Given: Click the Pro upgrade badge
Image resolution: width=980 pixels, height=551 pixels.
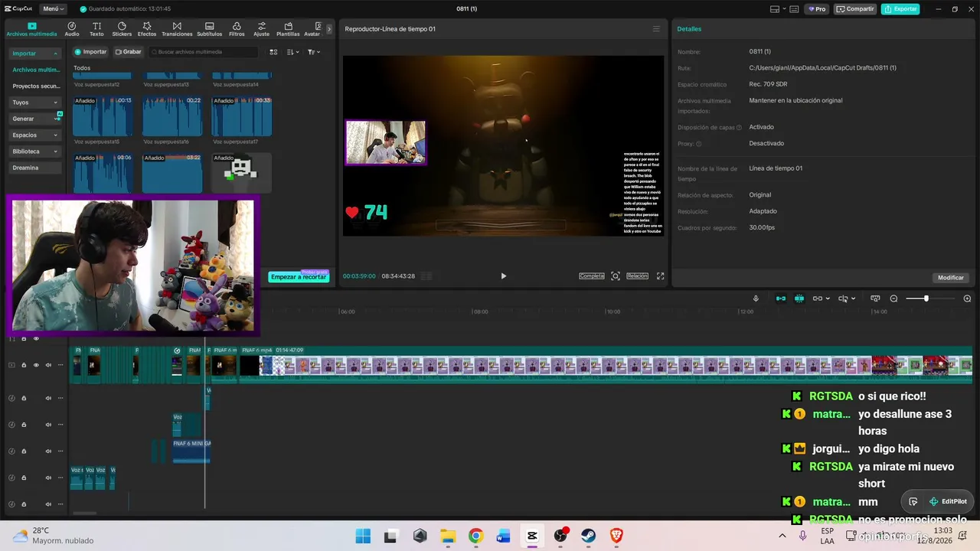Looking at the screenshot, I should [x=816, y=9].
